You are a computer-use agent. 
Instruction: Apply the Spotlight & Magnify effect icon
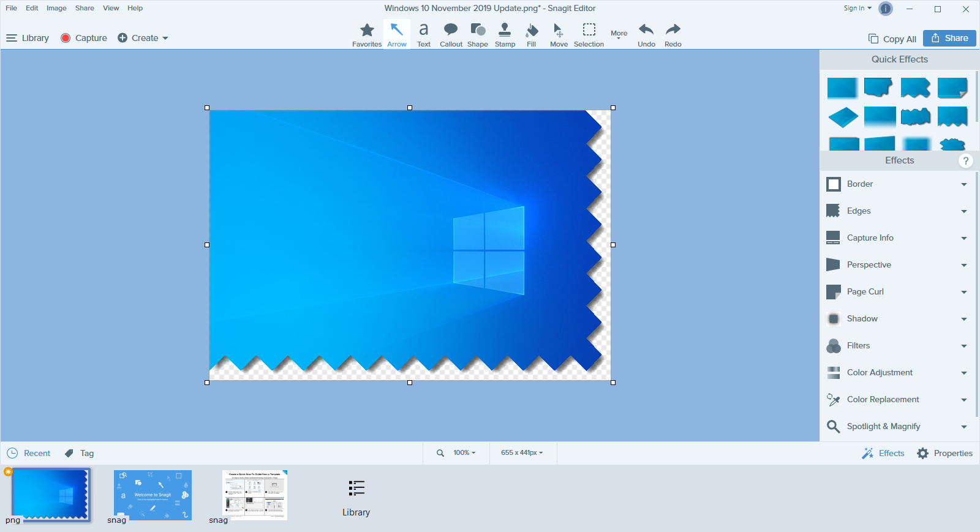(x=834, y=427)
